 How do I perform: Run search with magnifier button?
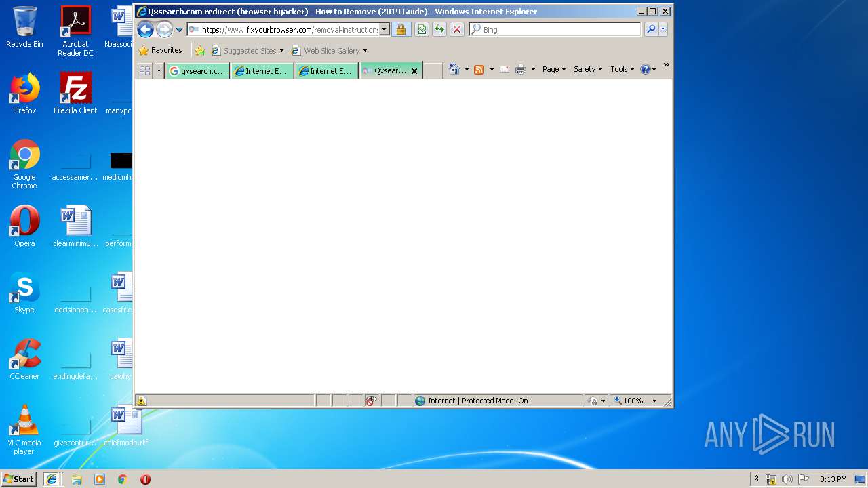(651, 29)
